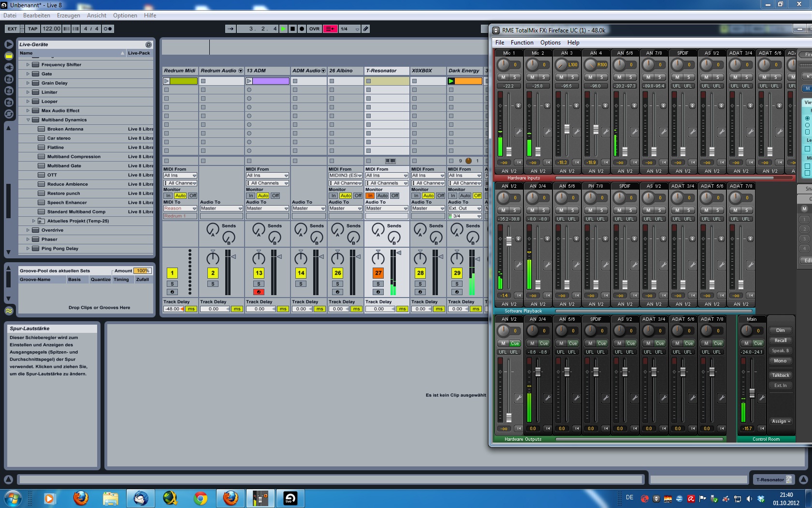Screen dimensions: 812x508
Task: Click the Hardware Outputs AN 1/2 fader handle
Action: [x=509, y=417]
